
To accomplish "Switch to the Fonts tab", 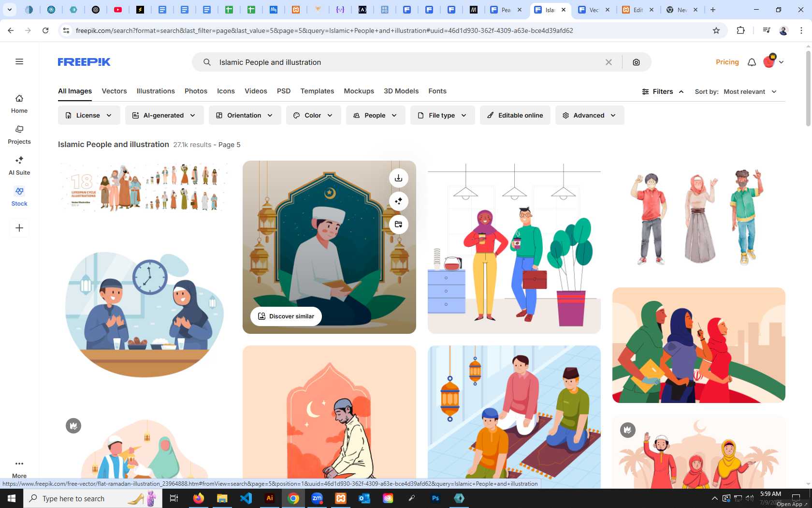I will pyautogui.click(x=437, y=91).
